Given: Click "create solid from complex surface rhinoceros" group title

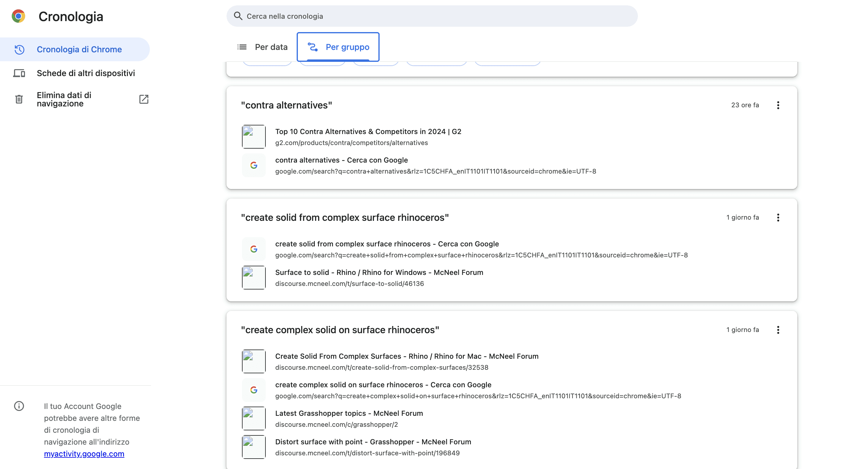Looking at the screenshot, I should [345, 218].
